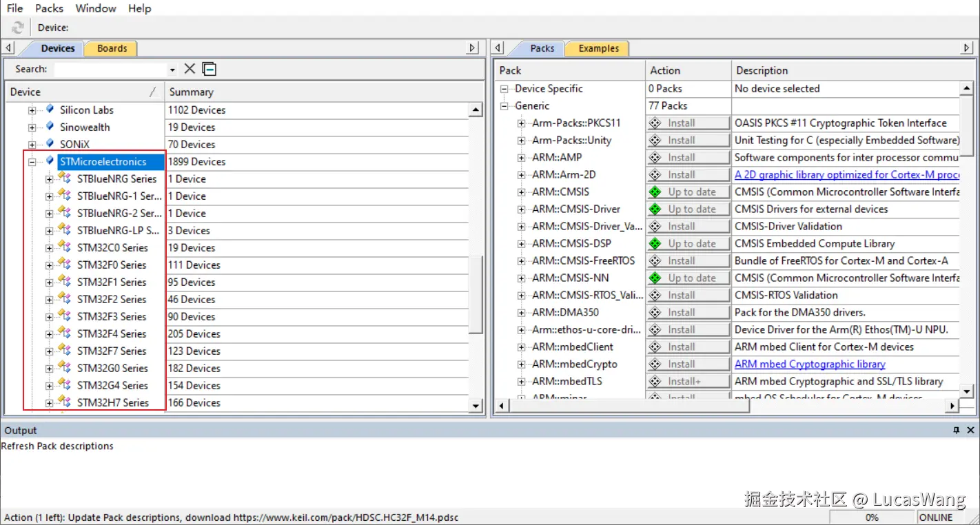980x525 pixels.
Task: Expand the STM32F7 Series node
Action: click(x=49, y=351)
